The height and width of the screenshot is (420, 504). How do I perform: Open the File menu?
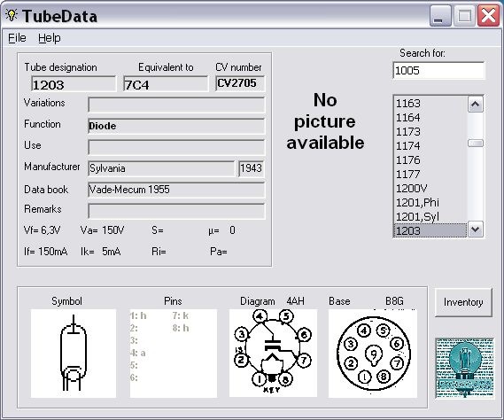point(17,38)
